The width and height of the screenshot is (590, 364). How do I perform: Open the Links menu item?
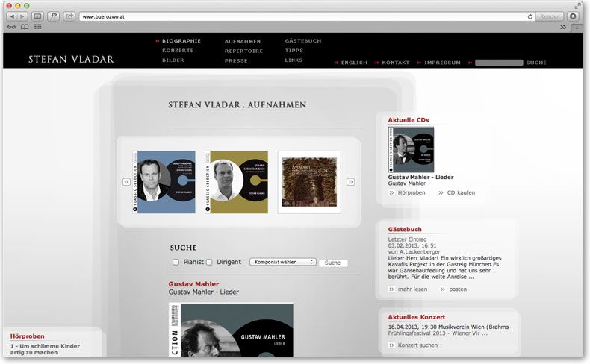click(294, 60)
